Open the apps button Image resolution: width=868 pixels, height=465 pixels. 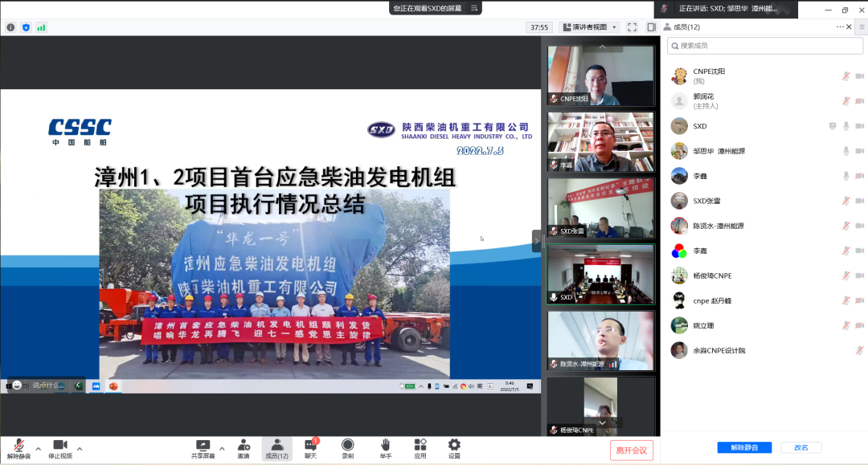420,449
